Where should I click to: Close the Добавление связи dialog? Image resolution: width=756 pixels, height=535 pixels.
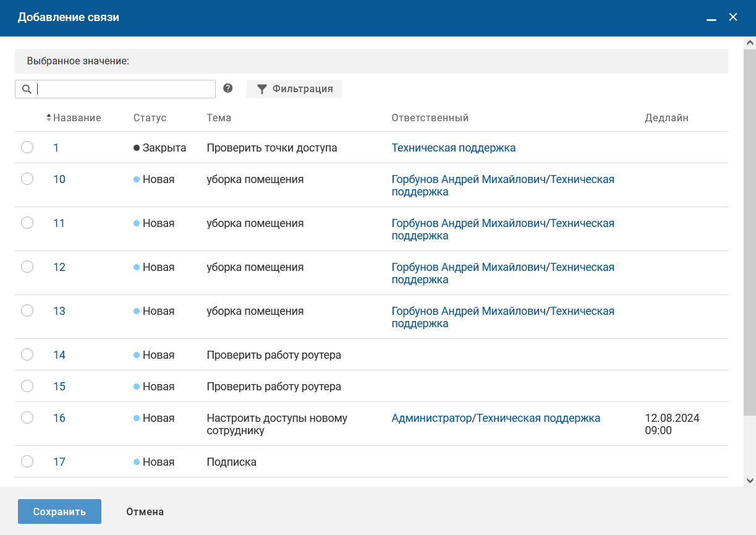(x=733, y=17)
